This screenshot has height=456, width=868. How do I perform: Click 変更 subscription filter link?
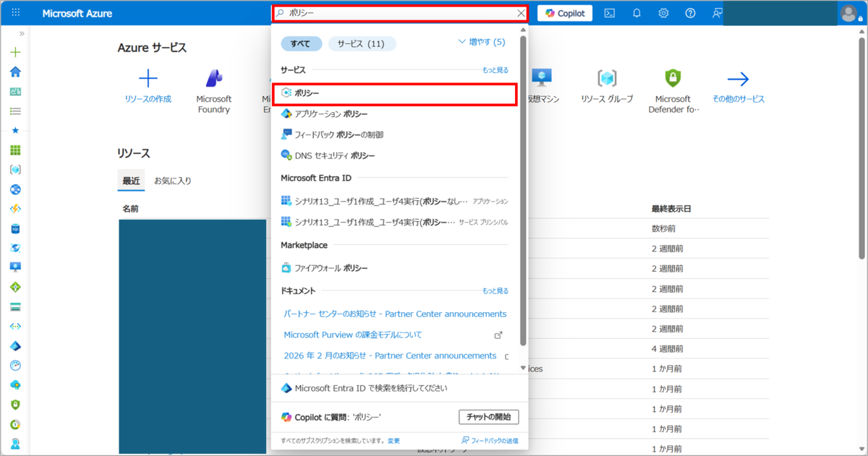(393, 441)
